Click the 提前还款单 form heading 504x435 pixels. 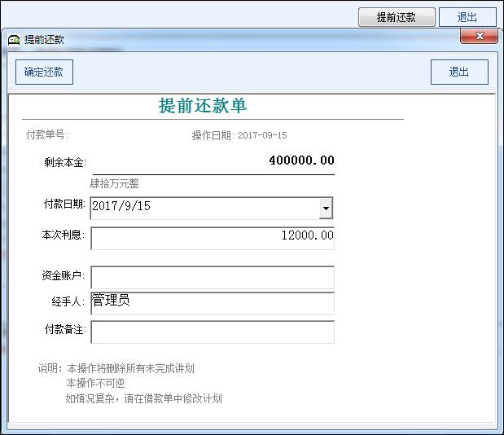(x=203, y=106)
